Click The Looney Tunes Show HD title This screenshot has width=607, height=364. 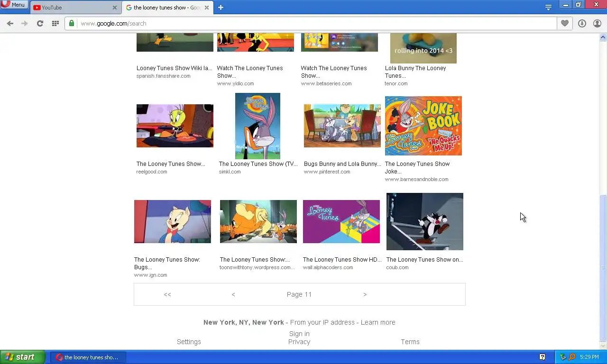pyautogui.click(x=342, y=260)
